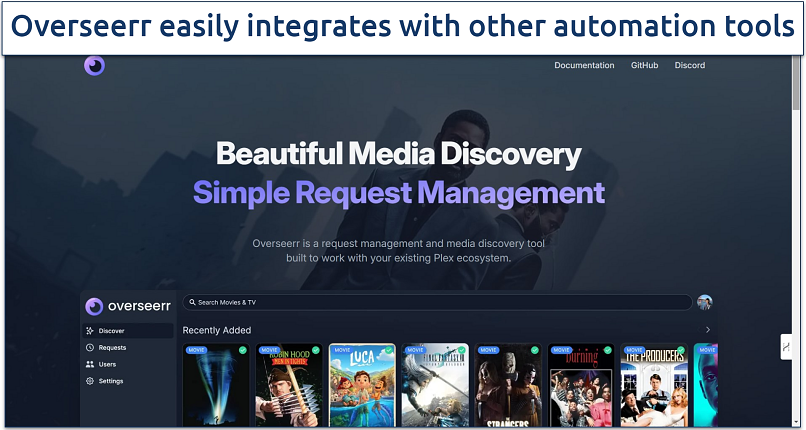This screenshot has width=806, height=430.
Task: Click the side panel handle at right edge
Action: pos(786,347)
